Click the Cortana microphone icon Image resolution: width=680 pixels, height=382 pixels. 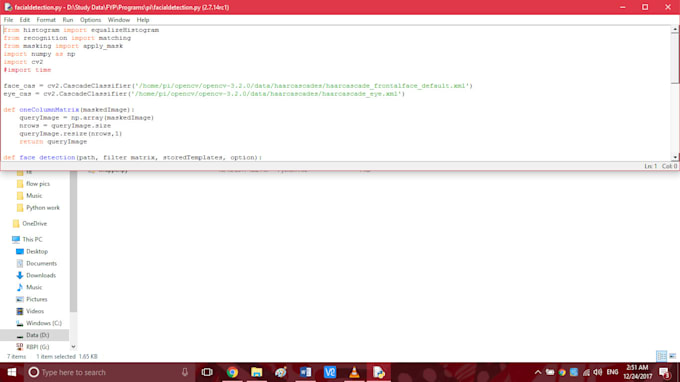point(185,372)
